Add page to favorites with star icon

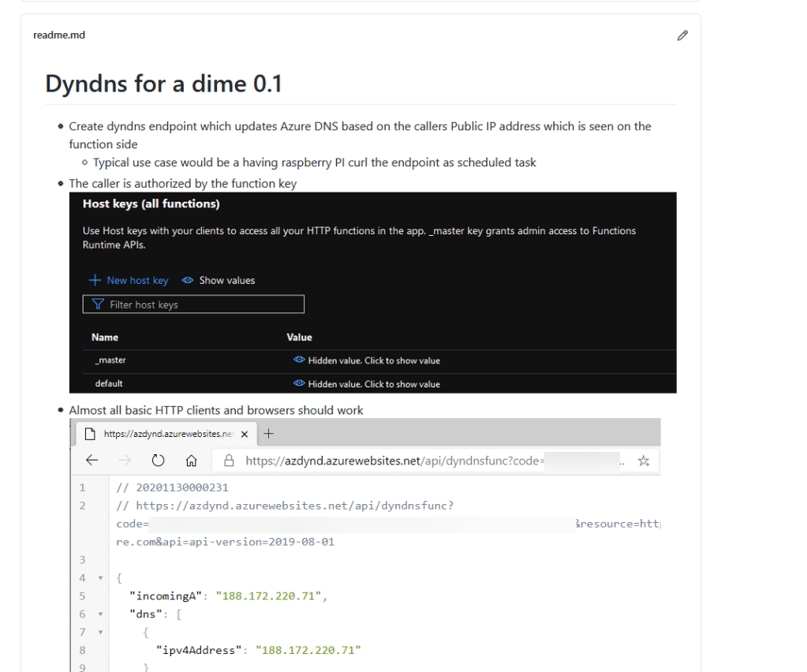point(643,461)
